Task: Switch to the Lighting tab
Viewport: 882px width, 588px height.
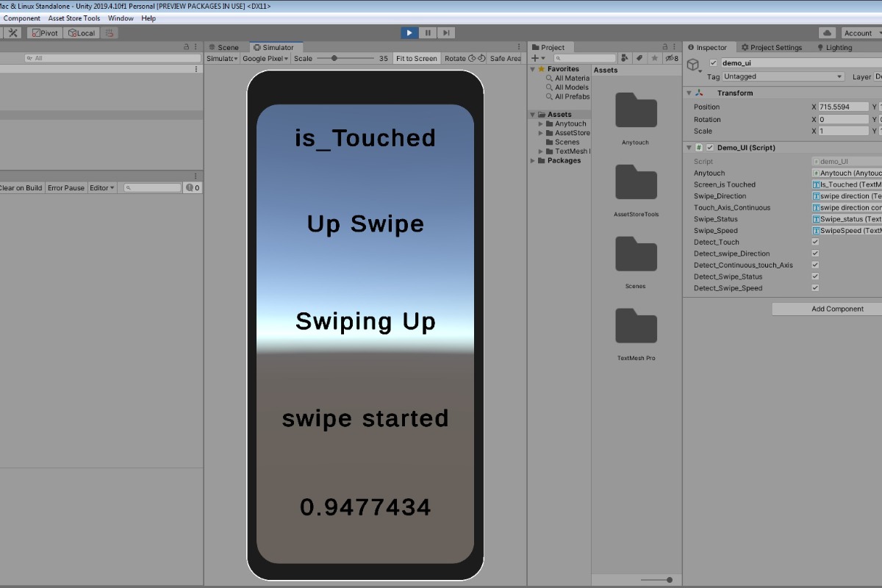Action: 835,47
